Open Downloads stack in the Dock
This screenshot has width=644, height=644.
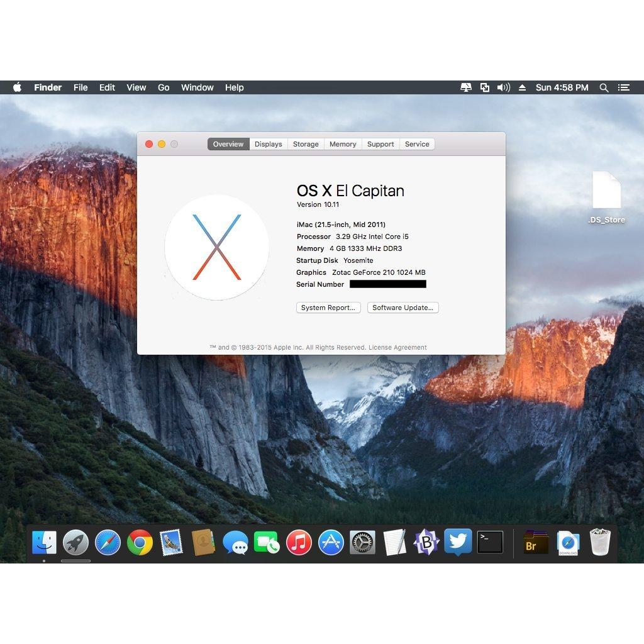pos(568,543)
